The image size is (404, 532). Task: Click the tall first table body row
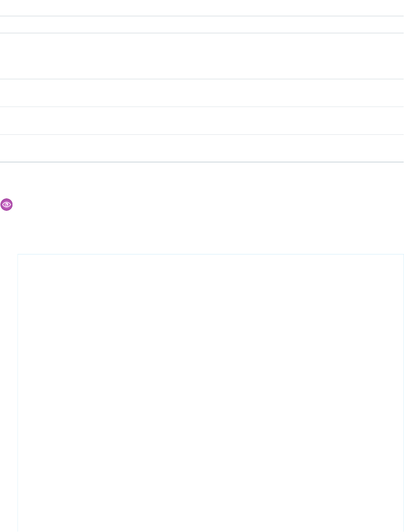coord(202,56)
